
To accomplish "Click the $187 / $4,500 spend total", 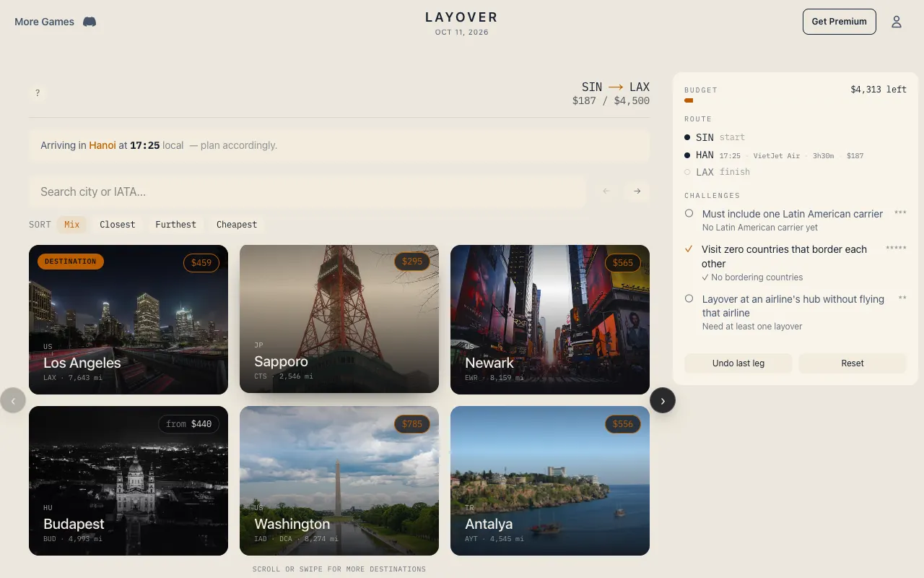I will point(611,101).
